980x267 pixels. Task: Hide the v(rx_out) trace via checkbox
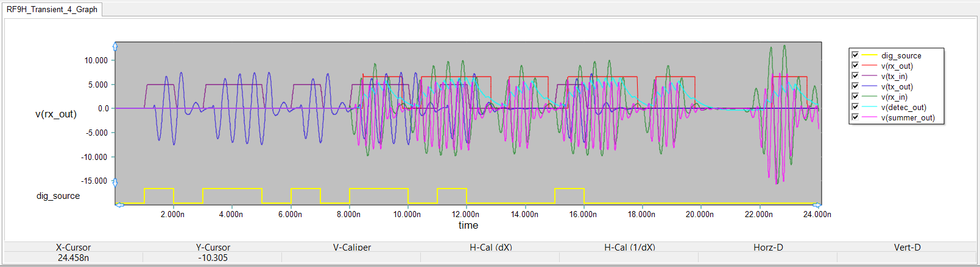[x=855, y=66]
